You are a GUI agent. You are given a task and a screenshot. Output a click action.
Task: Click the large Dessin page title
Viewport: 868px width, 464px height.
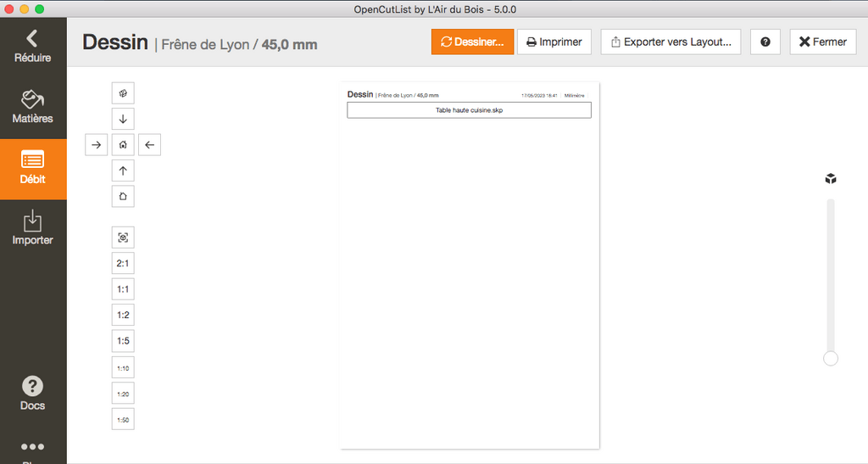click(115, 42)
